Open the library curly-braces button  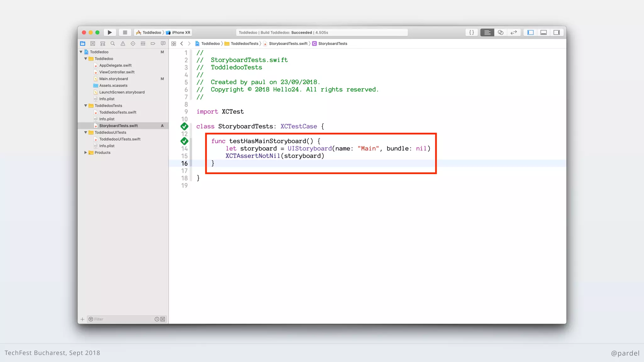(471, 32)
